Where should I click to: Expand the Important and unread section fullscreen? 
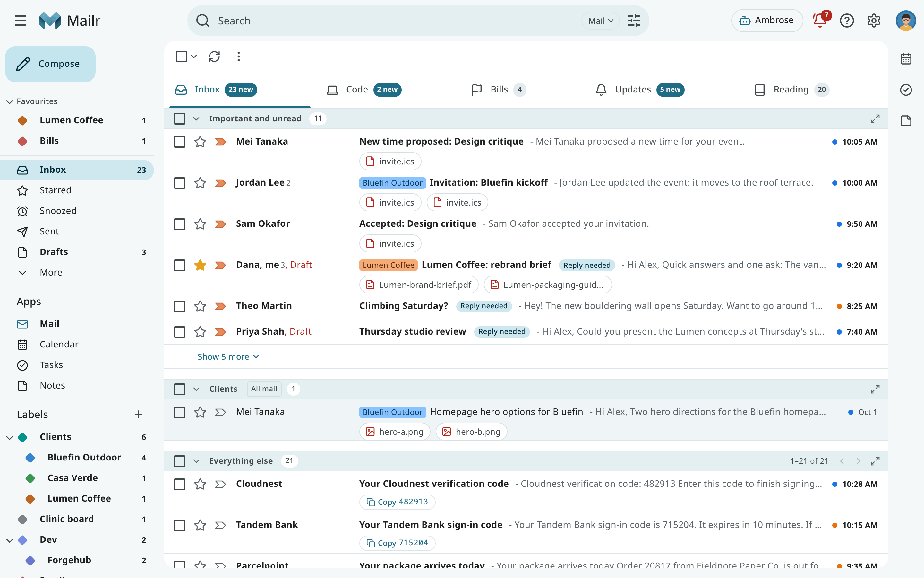coord(875,119)
